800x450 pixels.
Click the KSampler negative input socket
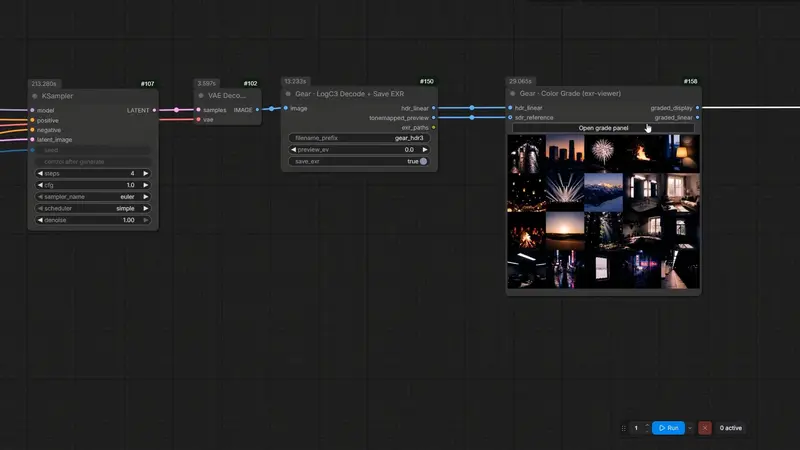click(33, 130)
